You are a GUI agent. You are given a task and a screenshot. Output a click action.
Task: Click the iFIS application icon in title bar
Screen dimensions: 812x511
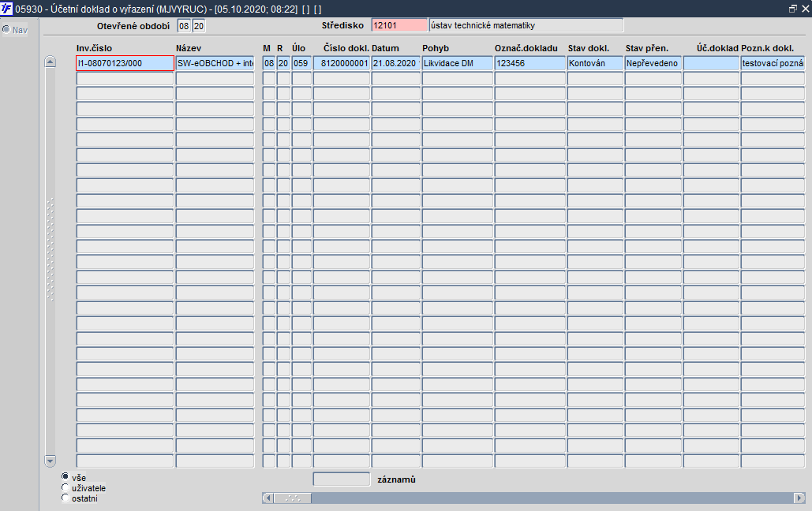point(6,9)
